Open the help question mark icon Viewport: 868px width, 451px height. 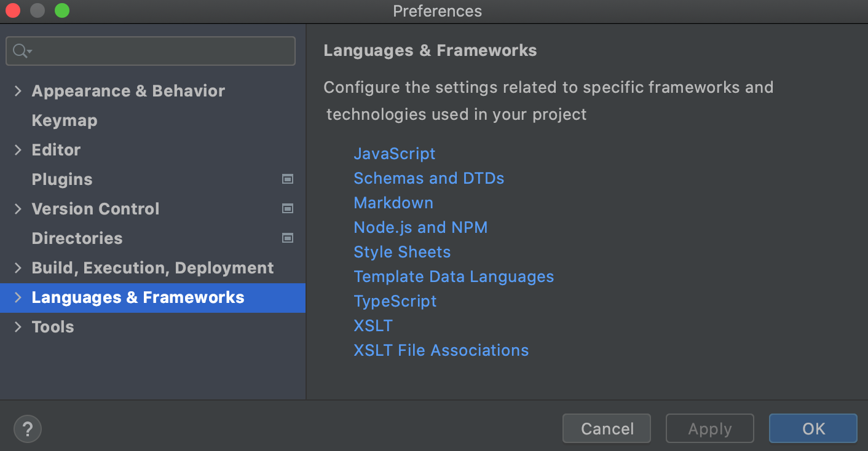point(27,428)
